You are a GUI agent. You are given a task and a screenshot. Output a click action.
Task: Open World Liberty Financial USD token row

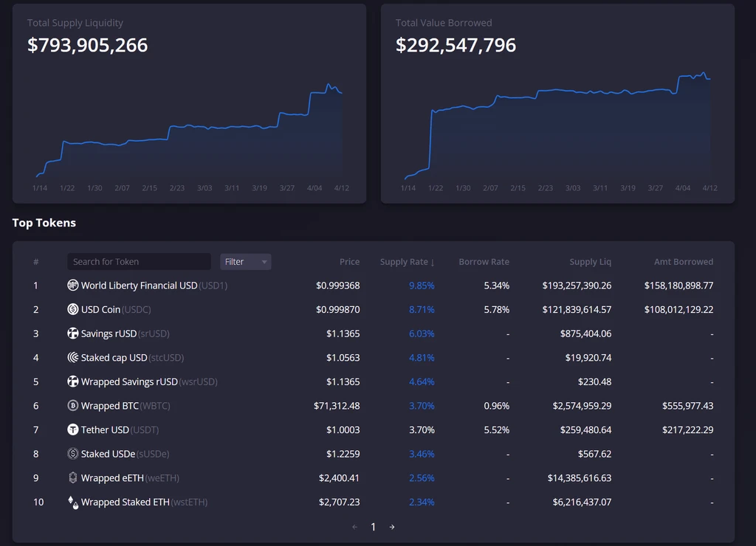[x=373, y=286]
